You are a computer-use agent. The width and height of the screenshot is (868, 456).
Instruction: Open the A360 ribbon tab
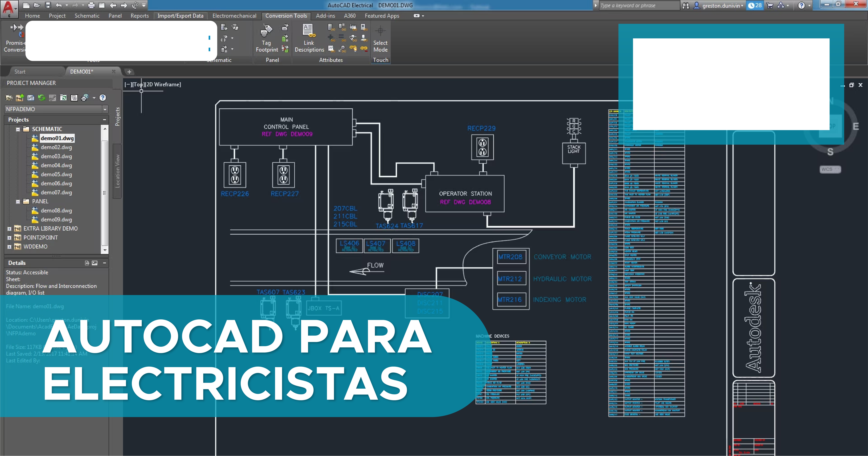350,16
